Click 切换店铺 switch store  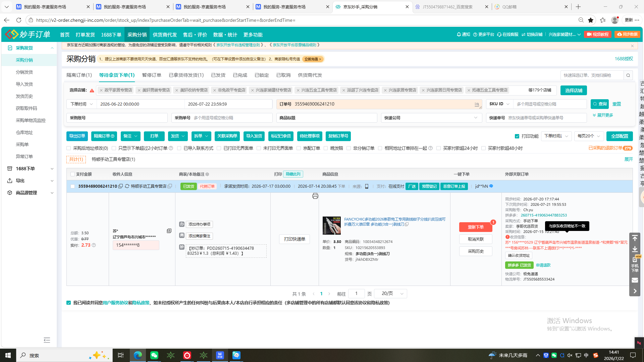click(x=532, y=35)
